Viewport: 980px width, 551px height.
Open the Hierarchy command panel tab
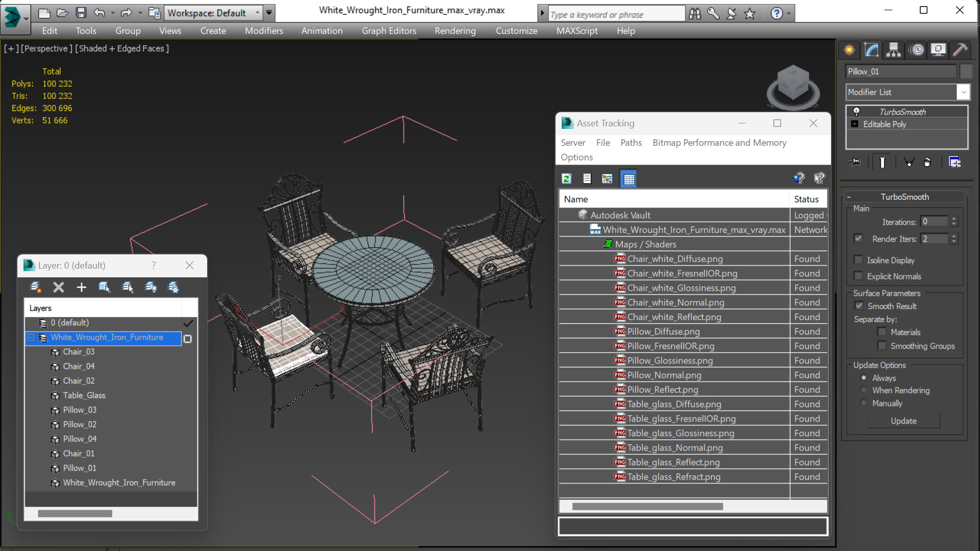(x=893, y=49)
